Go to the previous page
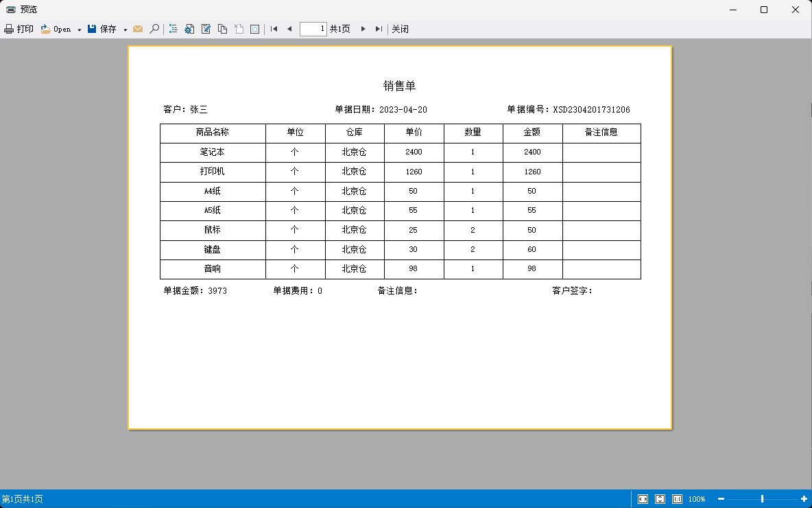Viewport: 812px width, 508px height. pos(289,29)
